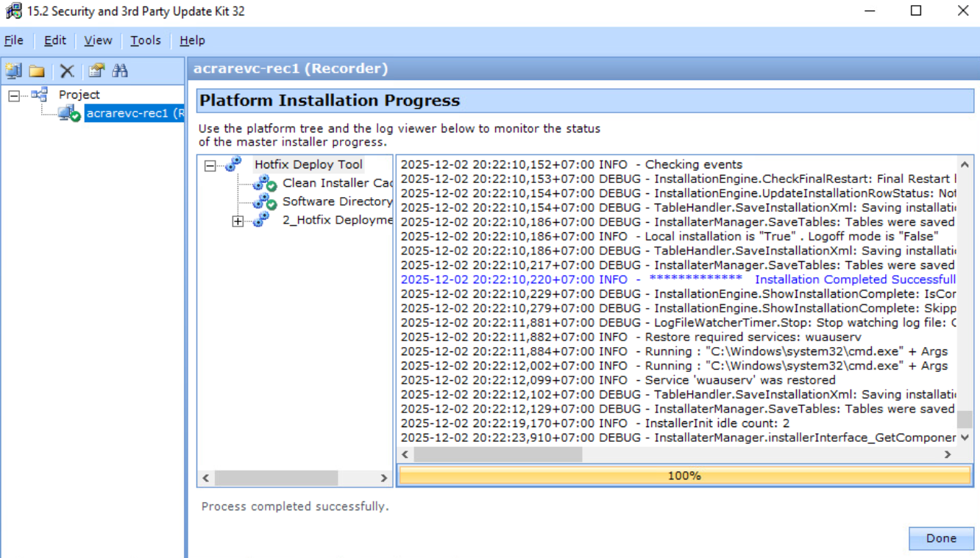
Task: Expand the 2_Hotfix Deployment node
Action: pos(238,221)
